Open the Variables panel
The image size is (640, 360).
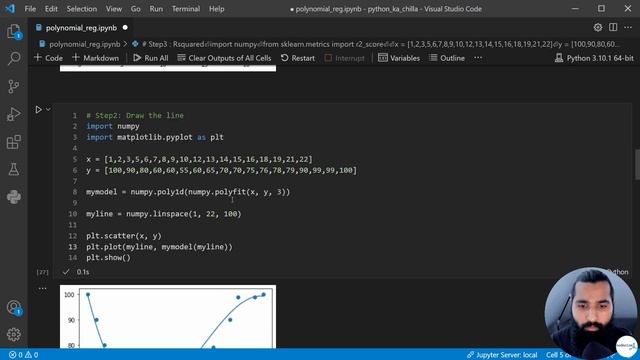[399, 58]
